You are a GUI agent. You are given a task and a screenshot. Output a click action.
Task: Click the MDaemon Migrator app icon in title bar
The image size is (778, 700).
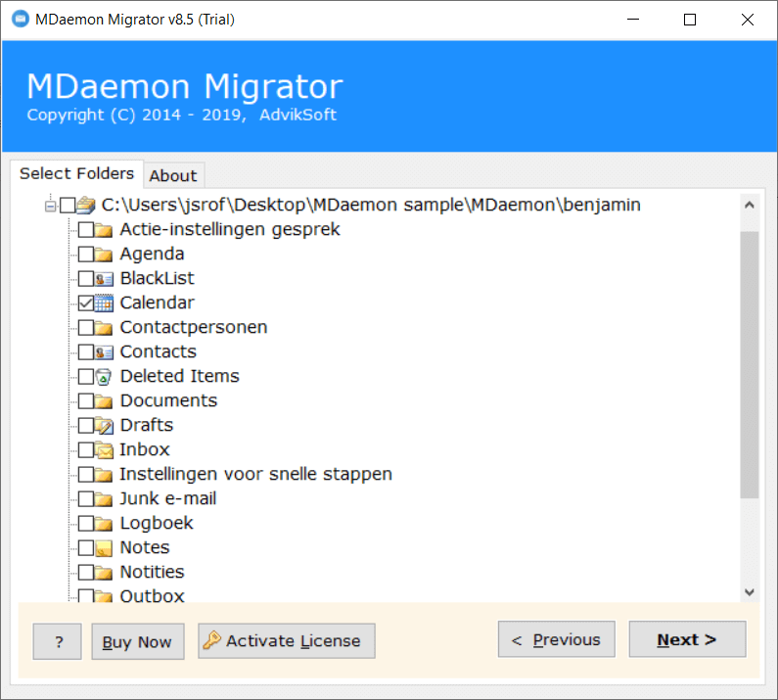pyautogui.click(x=21, y=19)
